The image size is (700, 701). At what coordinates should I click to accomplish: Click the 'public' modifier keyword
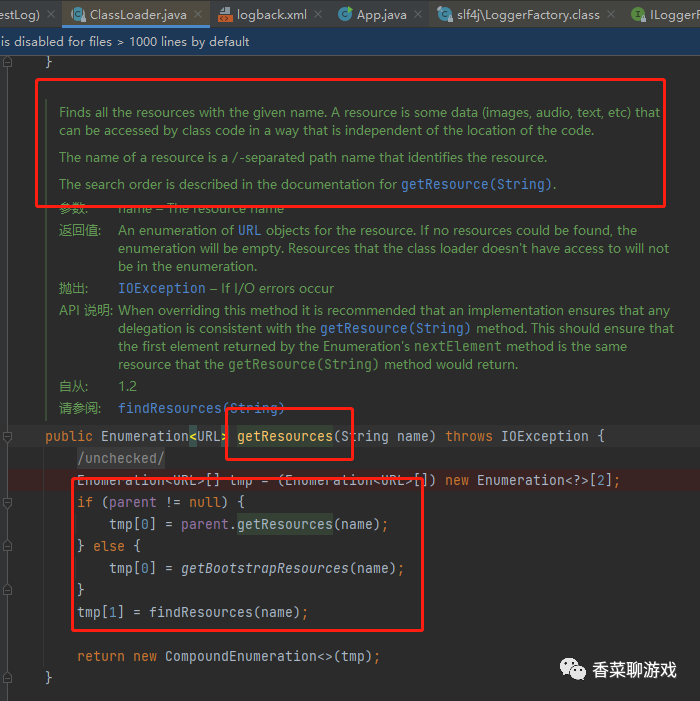[x=69, y=436]
